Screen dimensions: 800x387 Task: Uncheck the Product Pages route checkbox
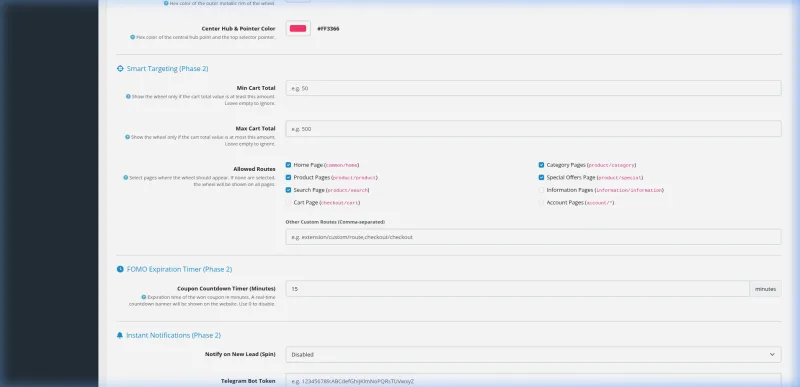(288, 177)
